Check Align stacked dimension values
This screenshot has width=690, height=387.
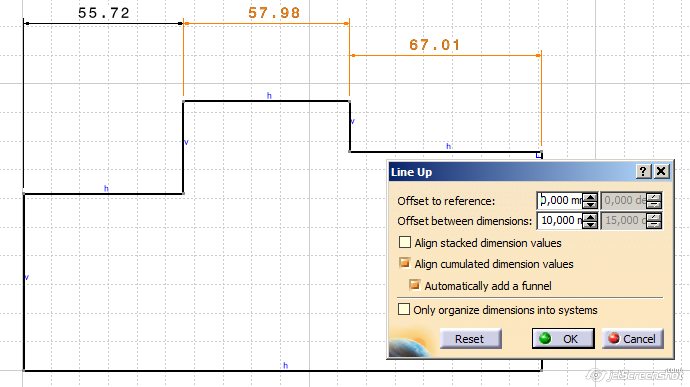(x=404, y=243)
